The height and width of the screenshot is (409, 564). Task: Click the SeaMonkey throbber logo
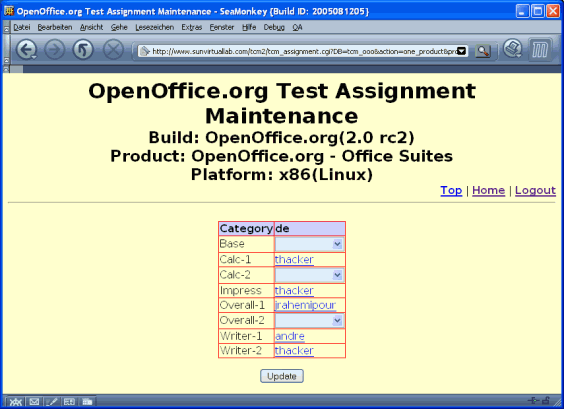click(540, 50)
